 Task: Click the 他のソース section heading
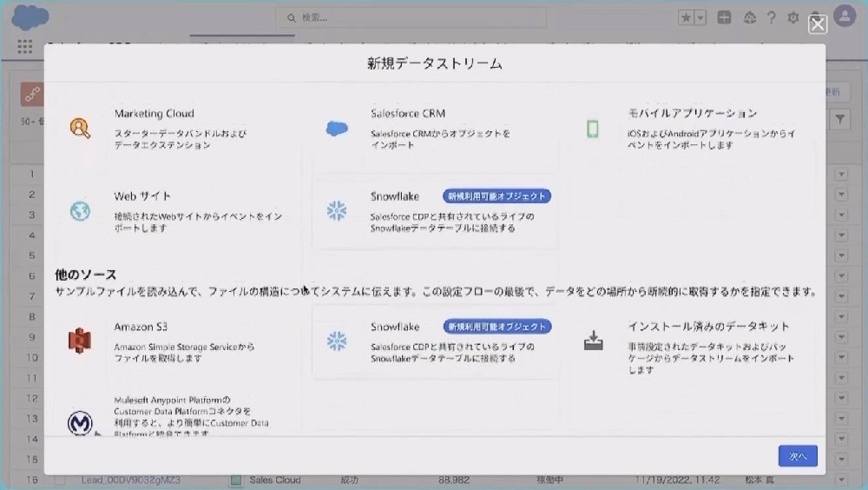pyautogui.click(x=86, y=275)
